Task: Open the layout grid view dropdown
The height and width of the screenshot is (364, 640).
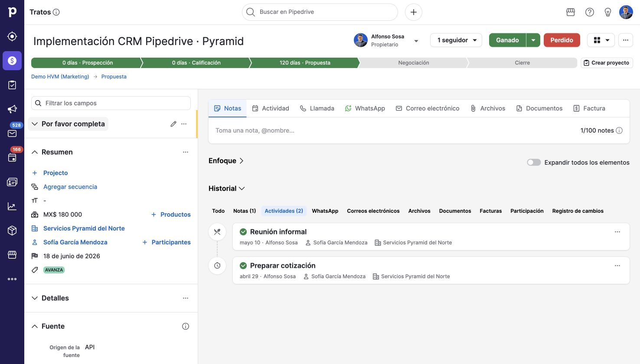Action: tap(601, 40)
